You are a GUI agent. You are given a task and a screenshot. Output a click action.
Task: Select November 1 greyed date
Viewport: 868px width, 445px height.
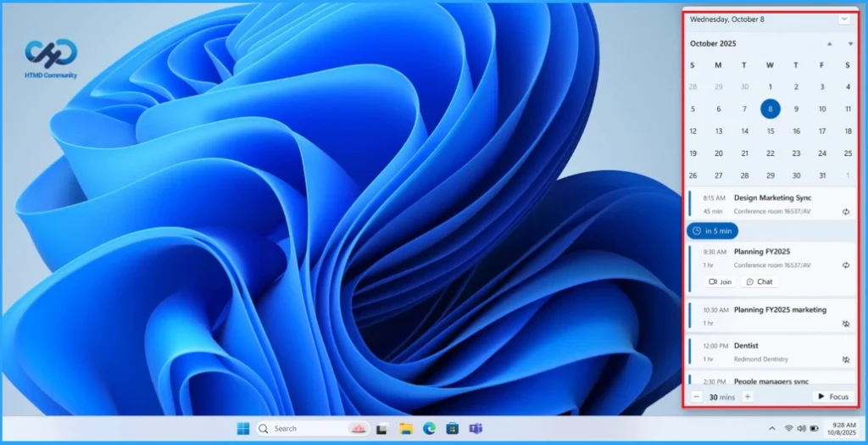point(848,175)
